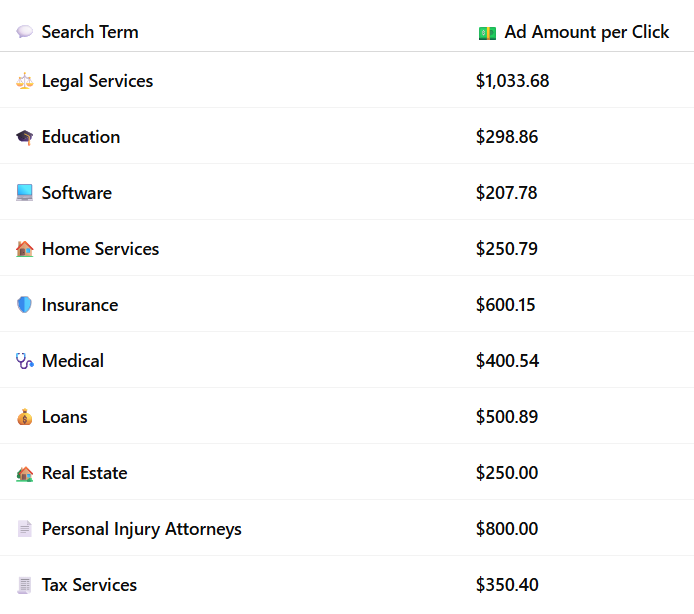694x614 pixels.
Task: Click the graduation cap icon for Education
Action: [24, 137]
